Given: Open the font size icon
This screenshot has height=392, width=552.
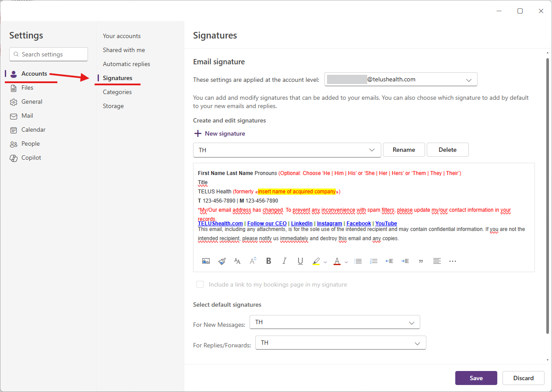Looking at the screenshot, I should (237, 261).
